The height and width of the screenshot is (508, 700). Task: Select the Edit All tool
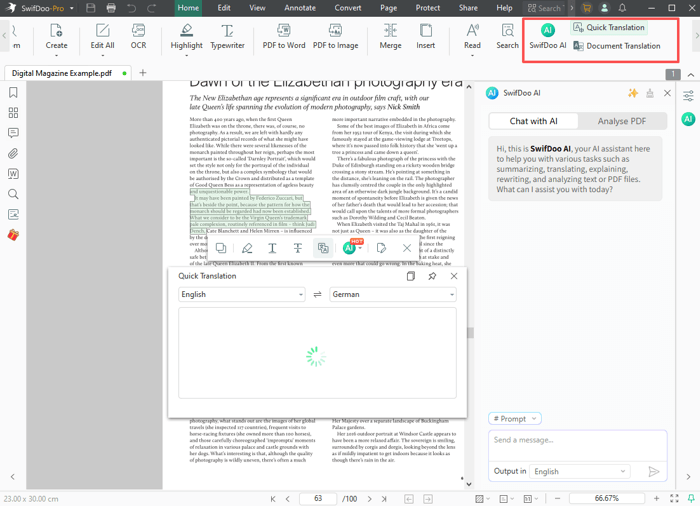(102, 37)
